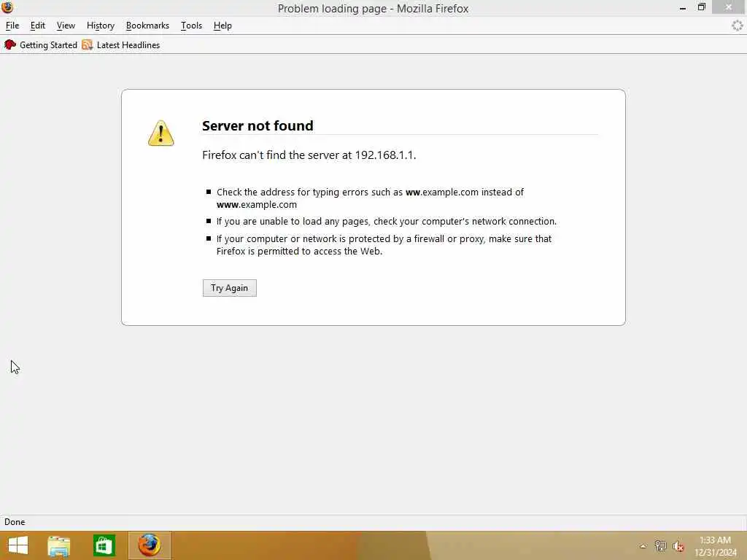Open the Bookmarks menu
This screenshot has height=560, width=747.
pos(147,26)
